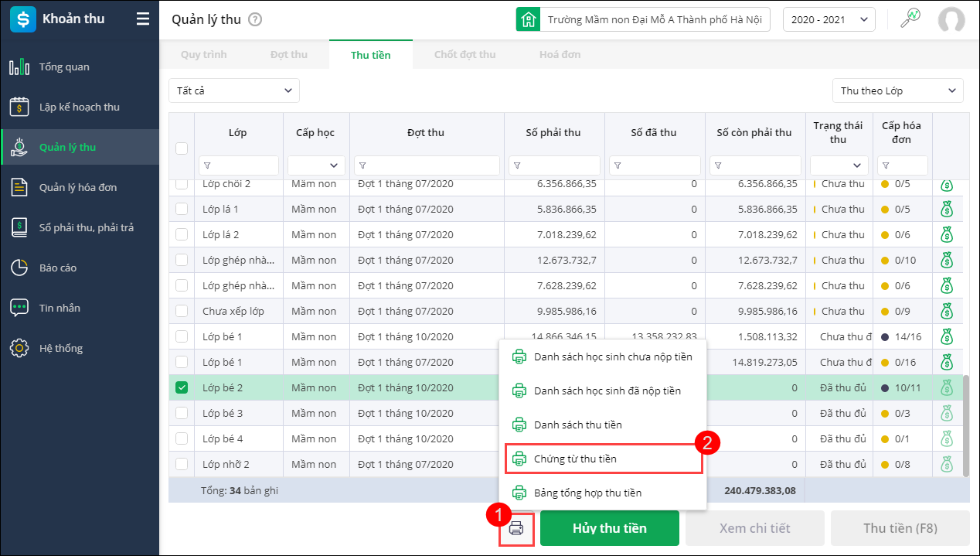Tick the checkbox for Lớp lá 2
Image resolution: width=980 pixels, height=556 pixels.
[x=182, y=234]
